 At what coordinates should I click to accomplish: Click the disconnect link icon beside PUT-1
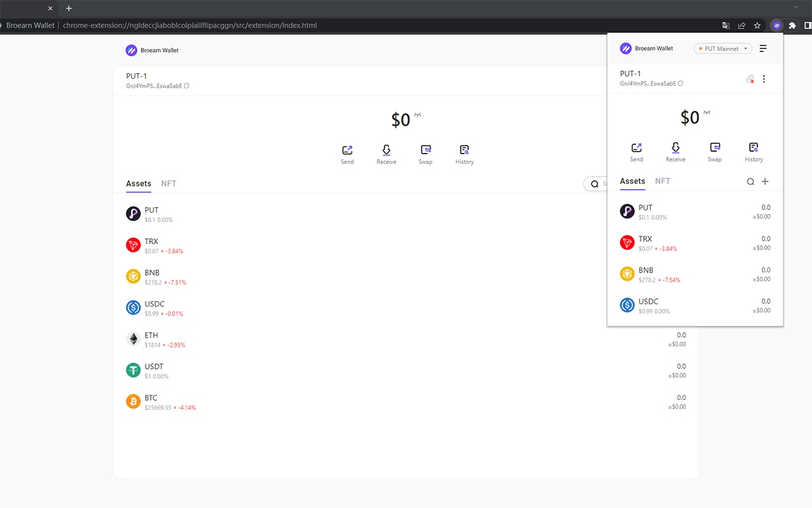tap(749, 79)
